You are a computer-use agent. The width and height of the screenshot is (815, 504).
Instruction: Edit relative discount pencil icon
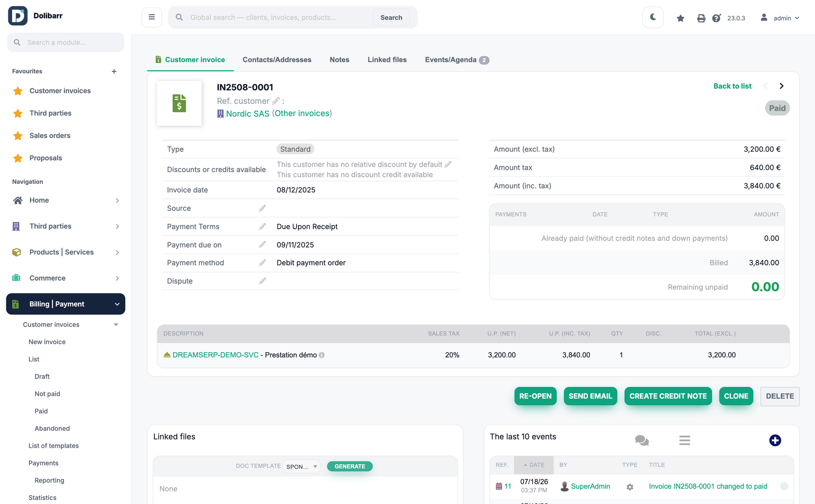pos(448,165)
